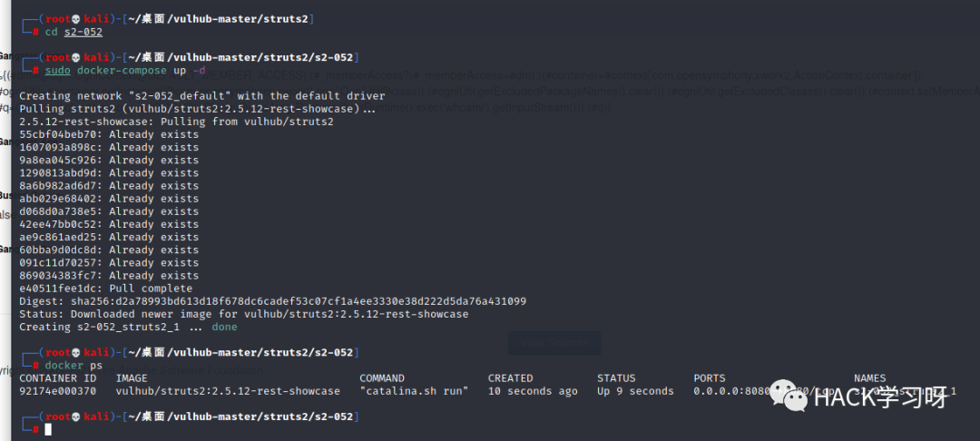Click the -d flag in docker-compose command
This screenshot has width=980, height=441.
coord(199,71)
